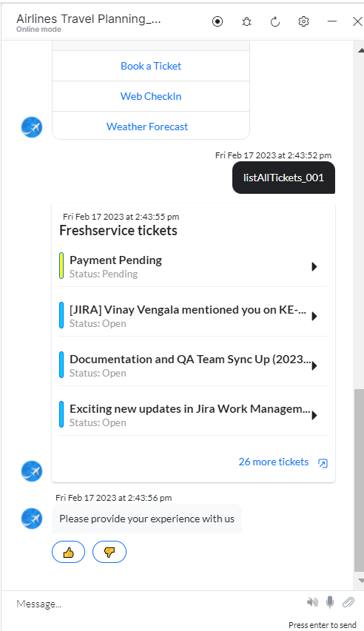The image size is (364, 631).
Task: Click the thumbs down feedback button
Action: pos(109,552)
